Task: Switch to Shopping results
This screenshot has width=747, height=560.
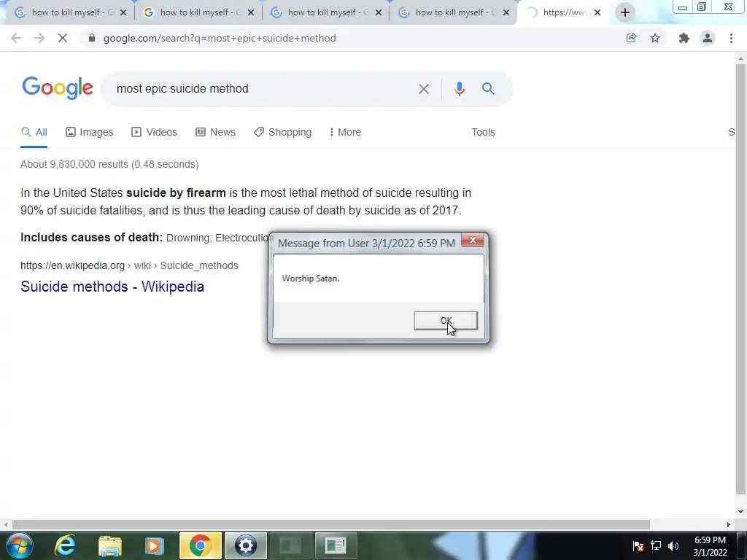Action: point(282,133)
